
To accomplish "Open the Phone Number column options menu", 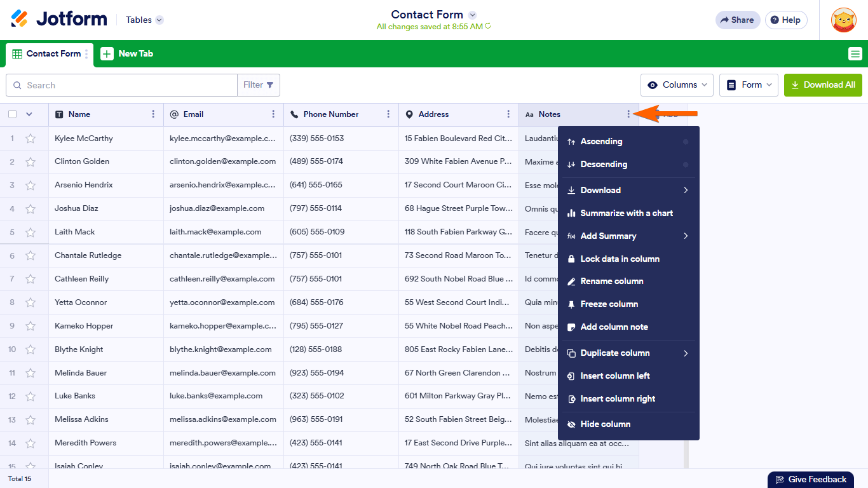I will (x=388, y=114).
